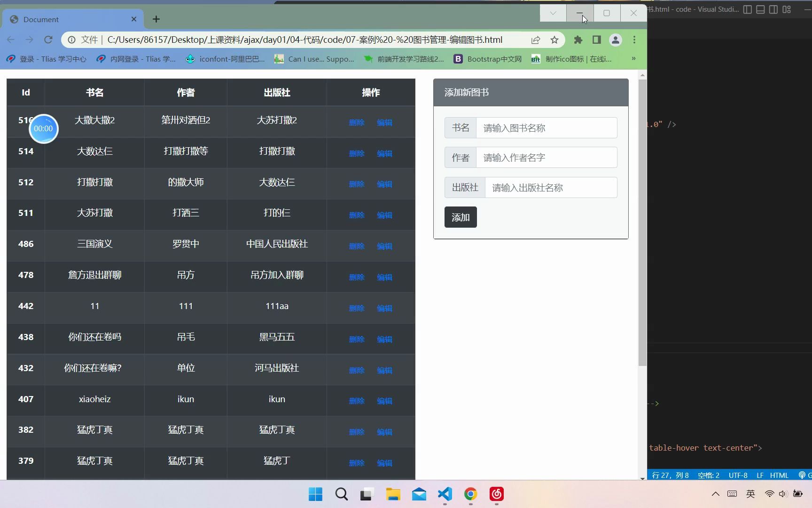Click 空格: 2 indentation in VS Code status bar

[709, 475]
